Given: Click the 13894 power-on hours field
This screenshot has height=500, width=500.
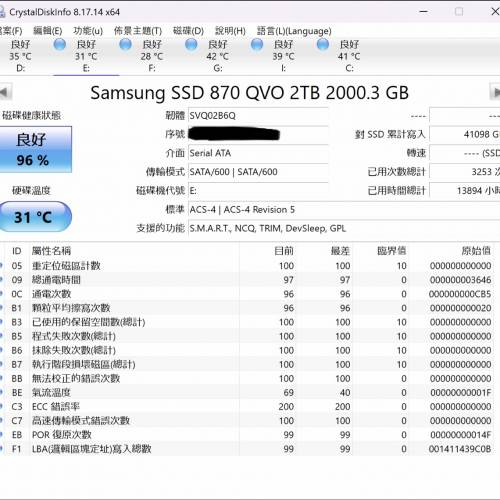Looking at the screenshot, I should pos(465,191).
